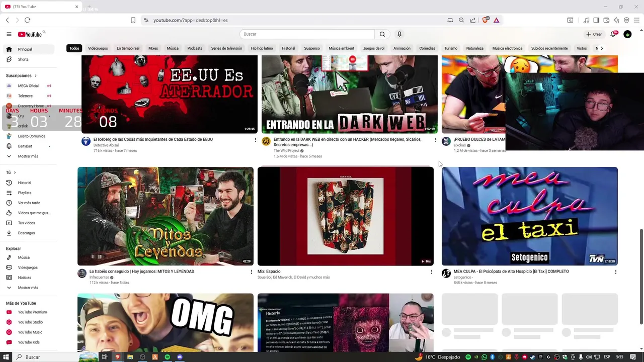Expand the Tú section chevron
The width and height of the screenshot is (644, 362).
[15, 172]
